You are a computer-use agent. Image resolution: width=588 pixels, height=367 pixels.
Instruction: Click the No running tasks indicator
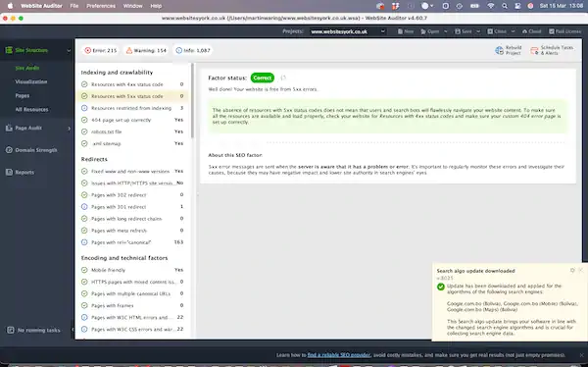point(33,330)
